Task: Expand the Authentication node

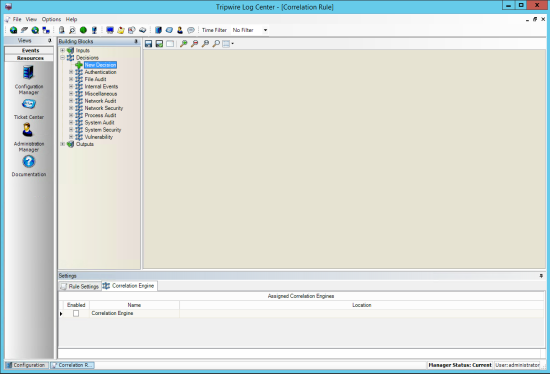Action: point(71,72)
